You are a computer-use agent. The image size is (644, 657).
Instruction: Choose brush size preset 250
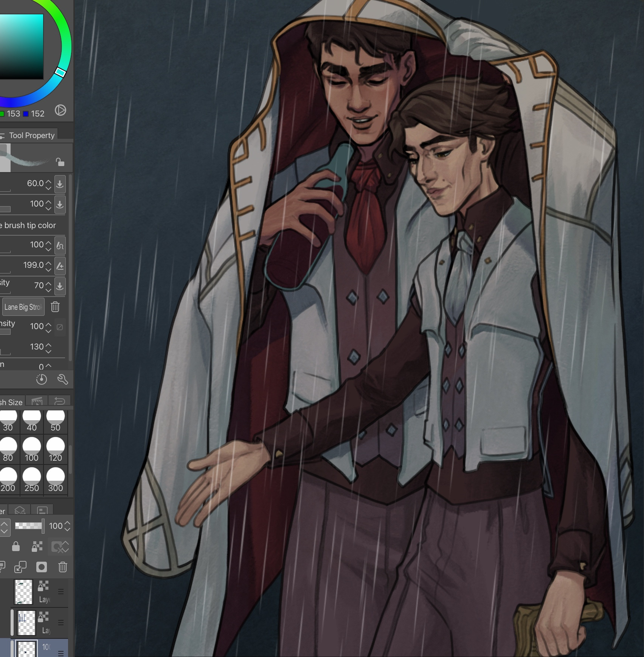(x=32, y=480)
